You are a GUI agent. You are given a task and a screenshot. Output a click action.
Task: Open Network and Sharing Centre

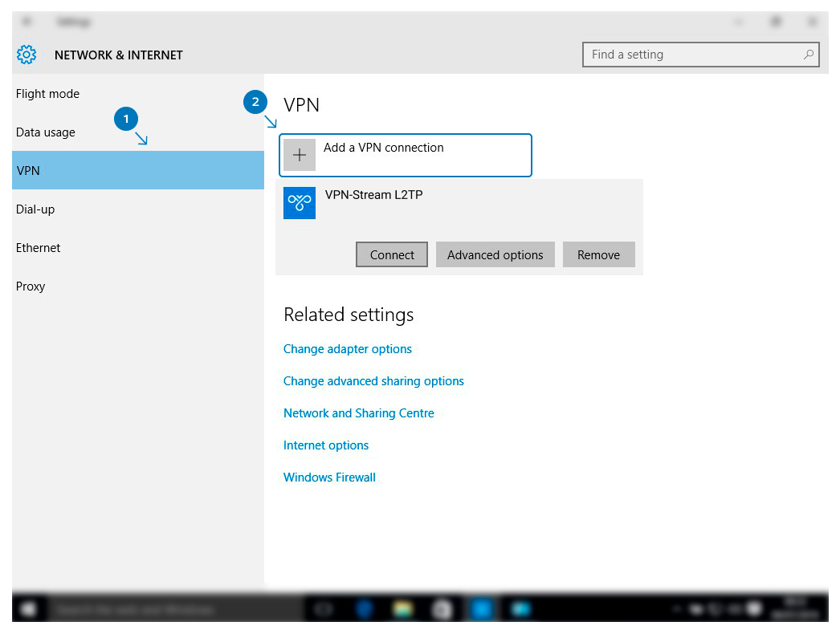(359, 413)
